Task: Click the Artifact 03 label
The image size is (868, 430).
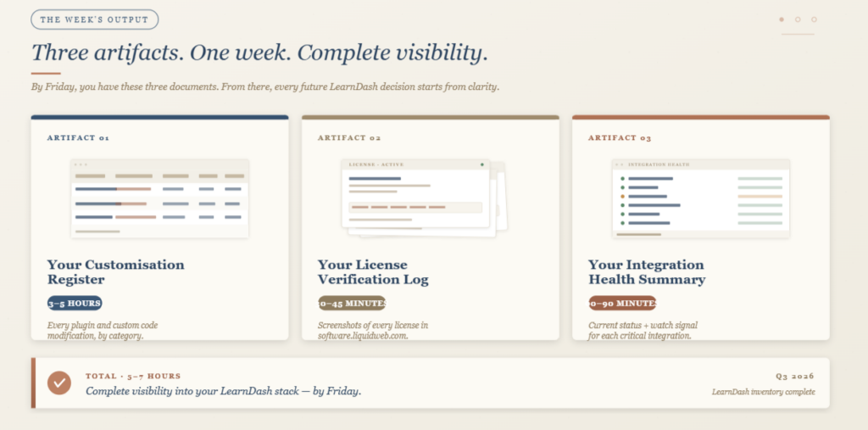Action: [620, 138]
